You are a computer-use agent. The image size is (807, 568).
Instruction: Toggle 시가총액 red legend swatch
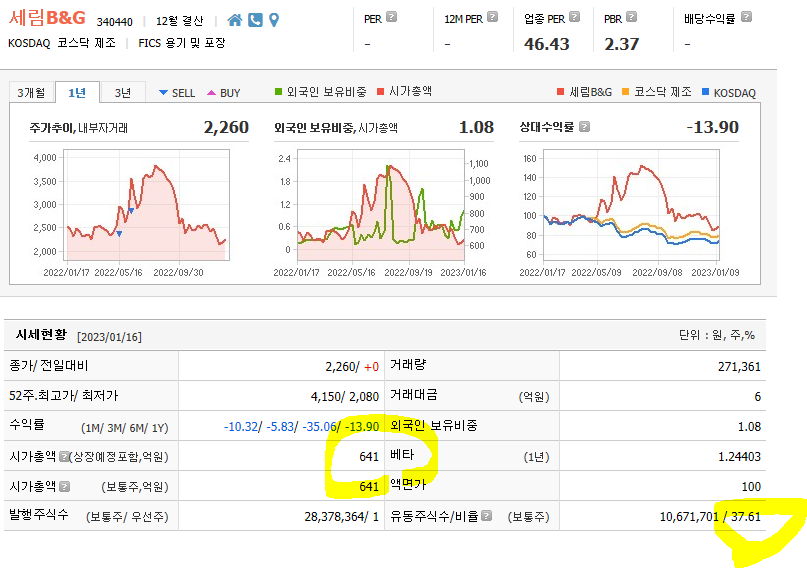(x=380, y=92)
